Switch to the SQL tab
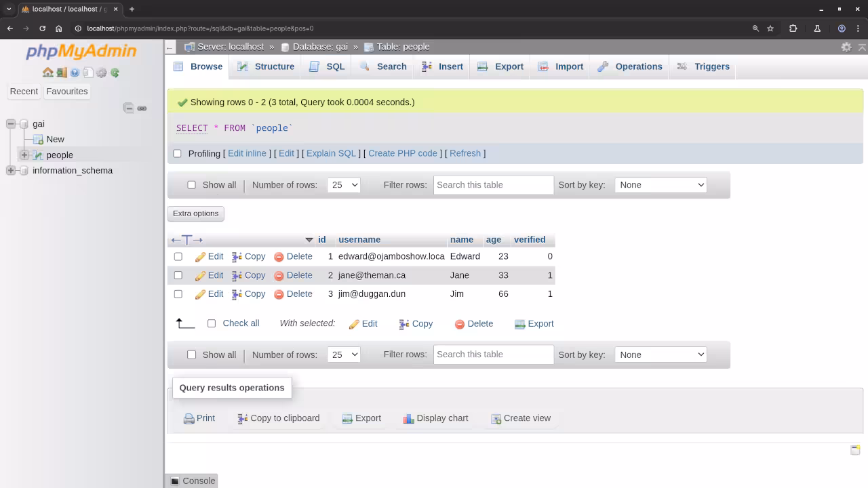The width and height of the screenshot is (868, 488). pos(327,66)
